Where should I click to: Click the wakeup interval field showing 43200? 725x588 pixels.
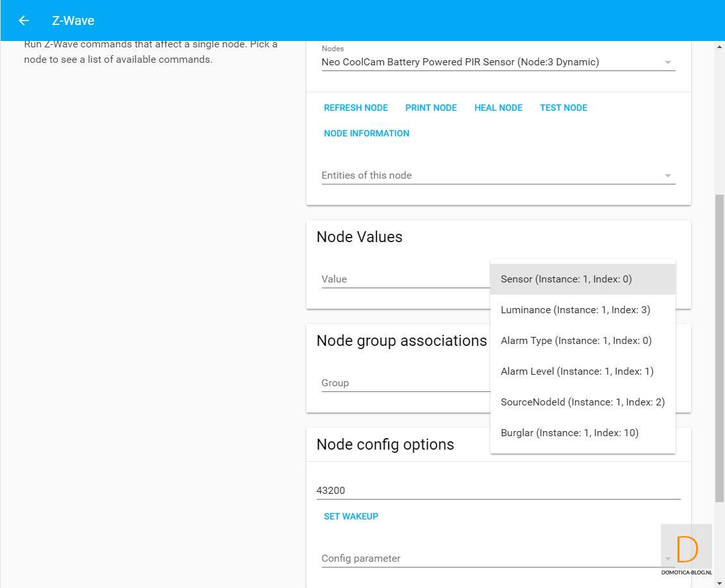coord(497,491)
